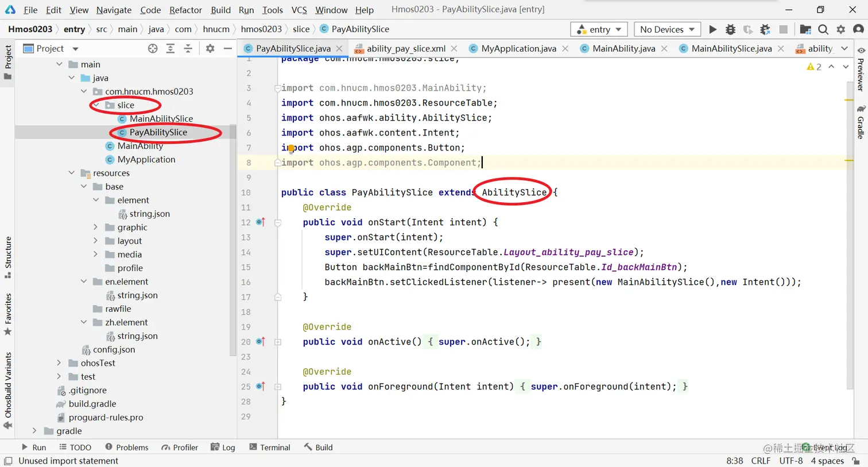Toggle the Project side tool button
Image resolution: width=868 pixels, height=467 pixels.
(x=8, y=62)
